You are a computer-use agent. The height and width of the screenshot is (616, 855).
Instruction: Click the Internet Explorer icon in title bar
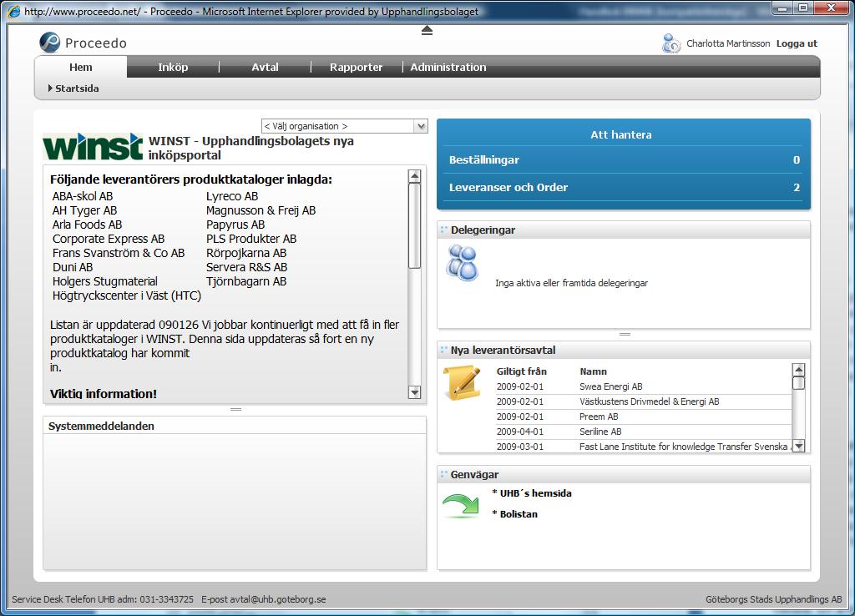[14, 11]
